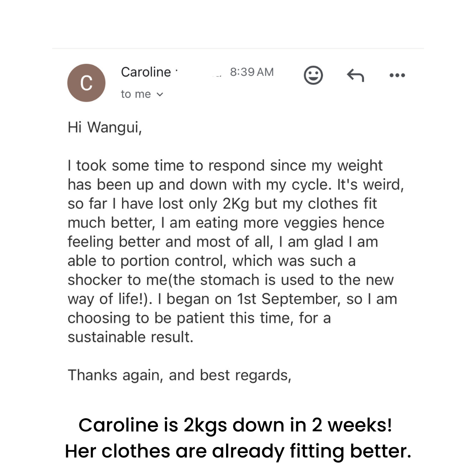
Task: Select the "sustainable result." closing line
Action: tap(130, 337)
